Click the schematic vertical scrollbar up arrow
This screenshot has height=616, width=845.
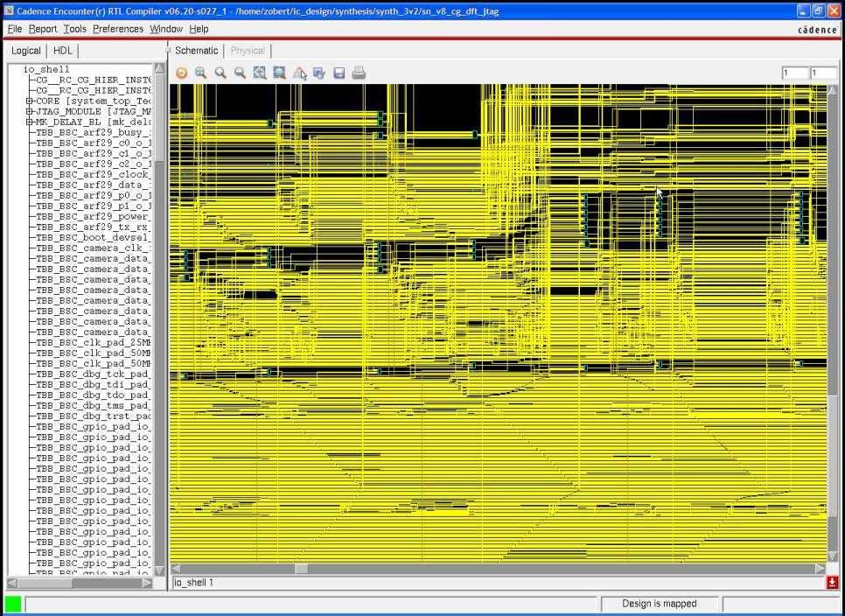(832, 89)
